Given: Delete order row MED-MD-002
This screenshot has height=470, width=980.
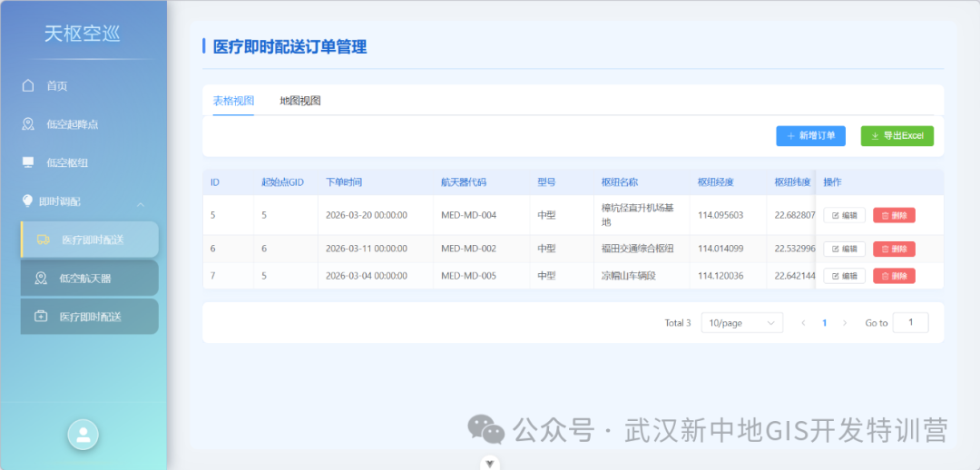Looking at the screenshot, I should 894,249.
